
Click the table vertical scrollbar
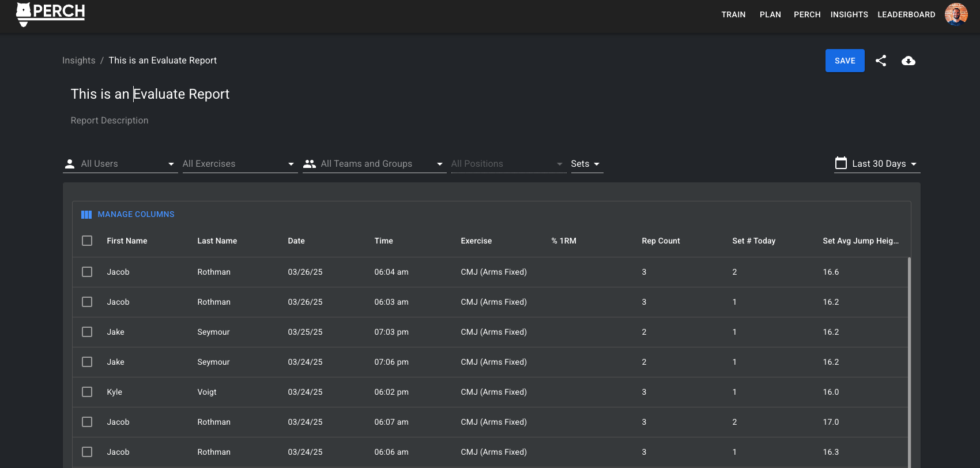click(x=910, y=362)
